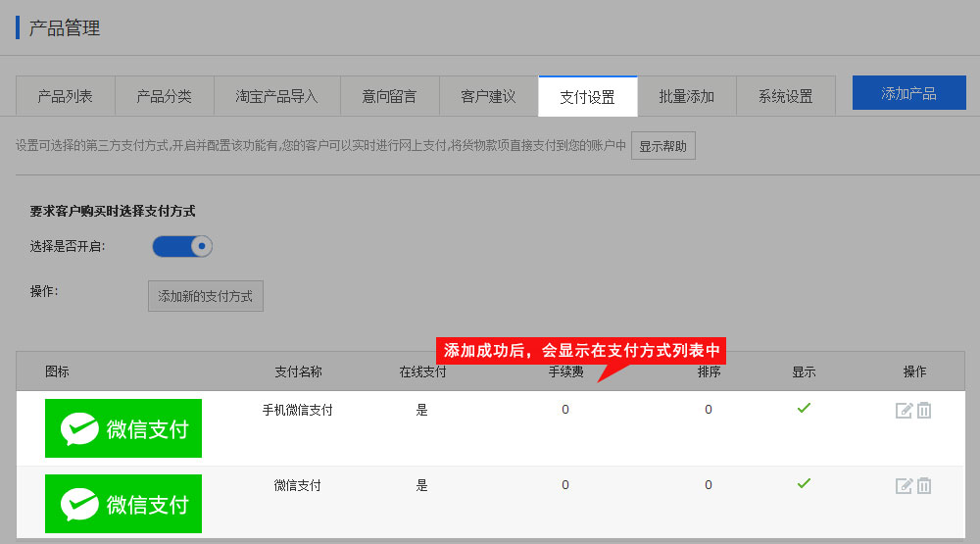Go to the 意向留言 tab
The height and width of the screenshot is (544, 980).
(389, 96)
